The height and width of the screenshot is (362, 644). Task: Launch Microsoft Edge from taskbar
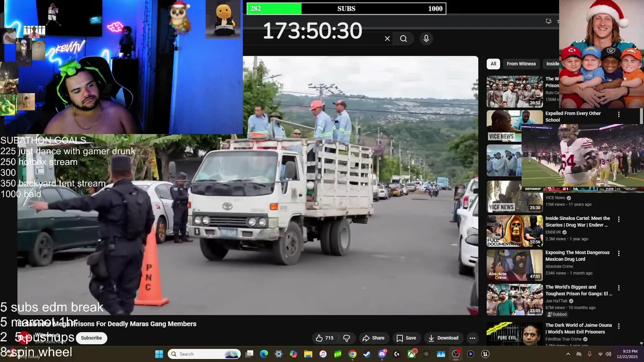(x=264, y=354)
